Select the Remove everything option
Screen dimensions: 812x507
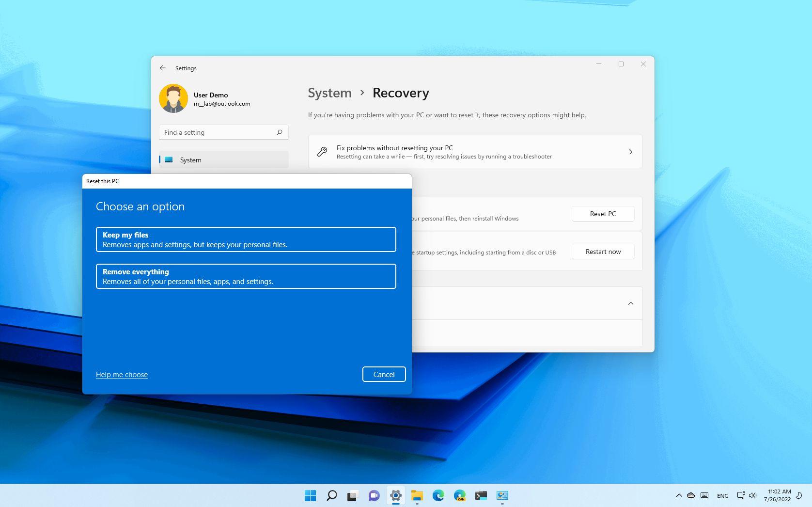pyautogui.click(x=246, y=276)
